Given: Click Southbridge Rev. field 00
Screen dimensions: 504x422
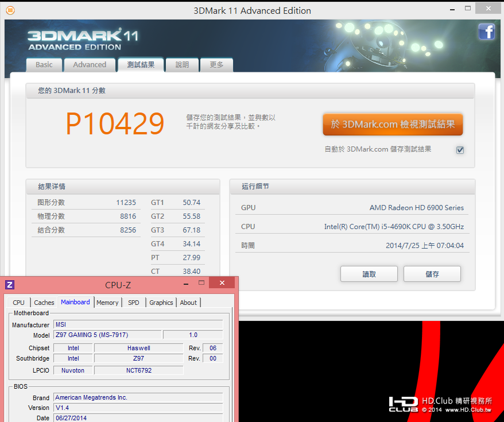Looking at the screenshot, I should click(x=213, y=358).
